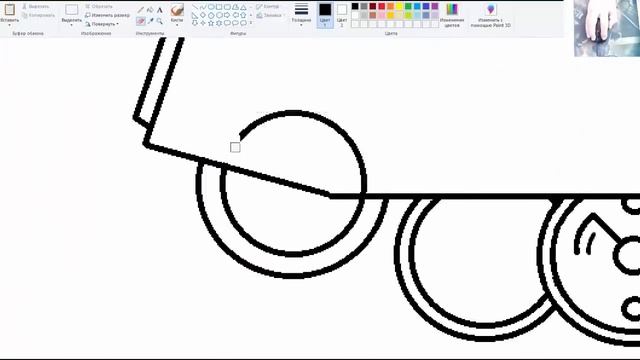Open the Кисти brushes dropdown
The height and width of the screenshot is (360, 640).
pos(177,25)
